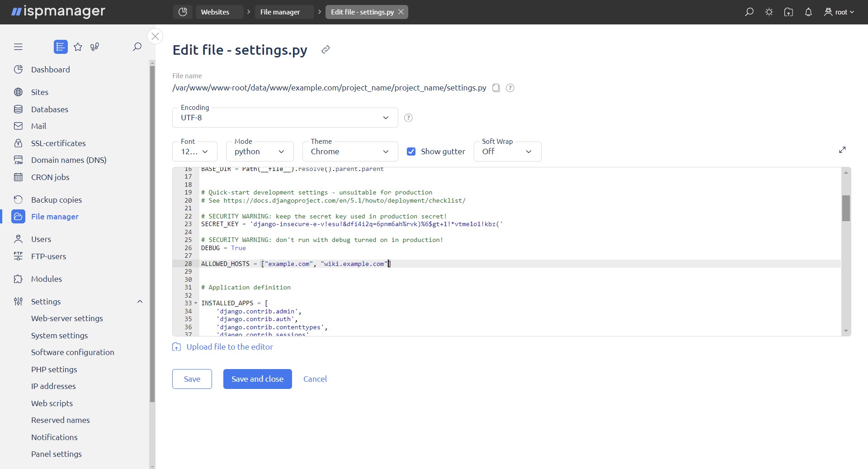868x469 pixels.
Task: Open the Databases section icon
Action: click(x=18, y=109)
